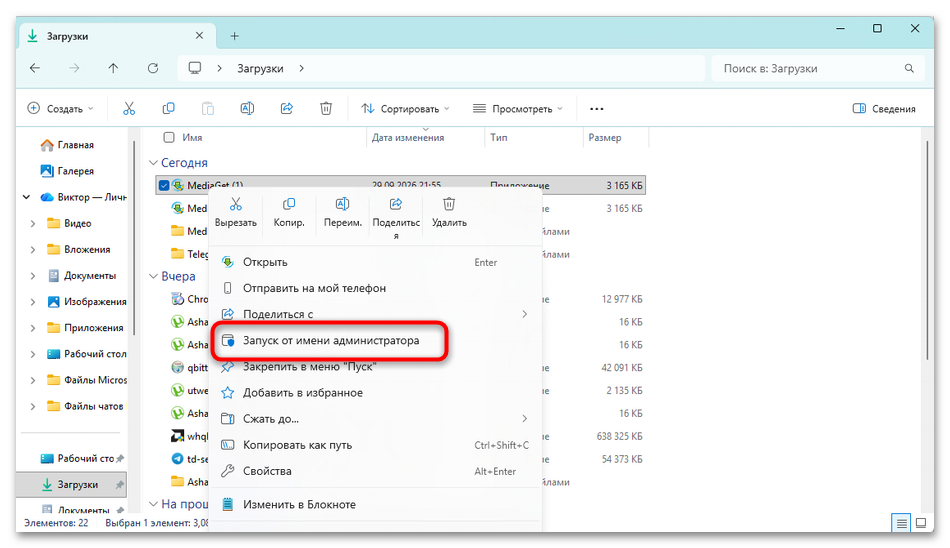The height and width of the screenshot is (548, 950).
Task: Expand the Документы folder in sidebar
Action: 33,276
